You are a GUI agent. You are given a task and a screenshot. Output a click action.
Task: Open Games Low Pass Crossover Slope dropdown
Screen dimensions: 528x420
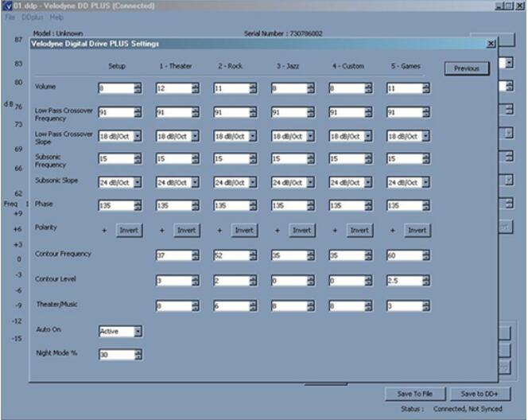point(425,136)
